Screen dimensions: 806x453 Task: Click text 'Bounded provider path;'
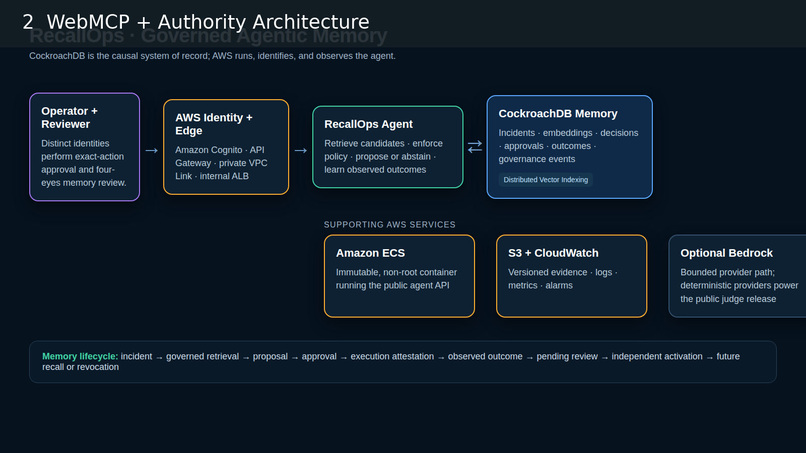point(727,272)
